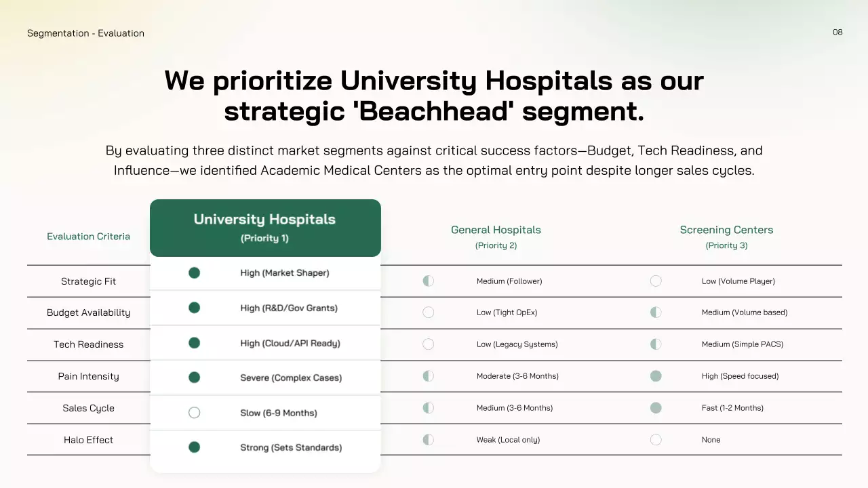
Task: Select the General Hospitals (Priority 2) column header
Action: pos(496,237)
